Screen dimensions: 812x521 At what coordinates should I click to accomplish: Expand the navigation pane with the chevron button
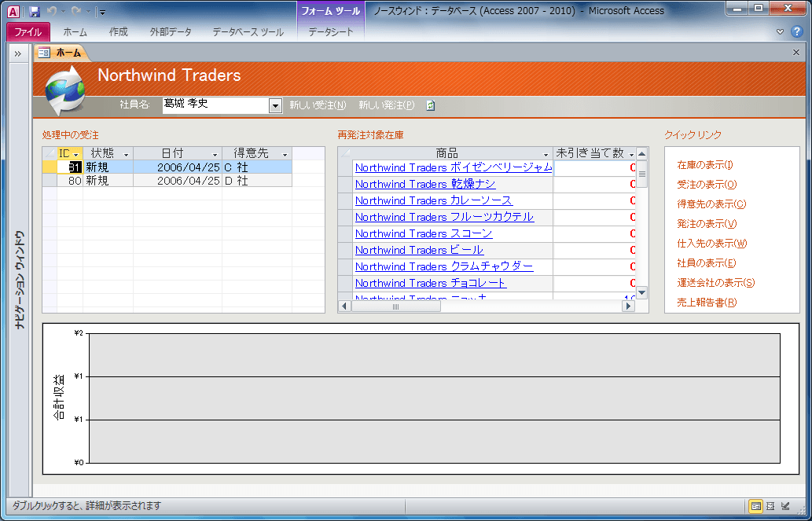point(17,53)
